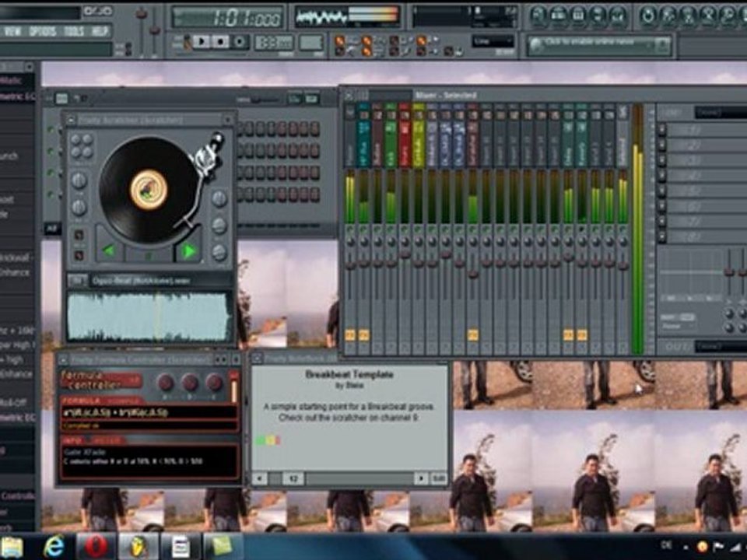Click the Formula Controller knob b
Viewport: 747px width, 560px height.
tap(190, 382)
